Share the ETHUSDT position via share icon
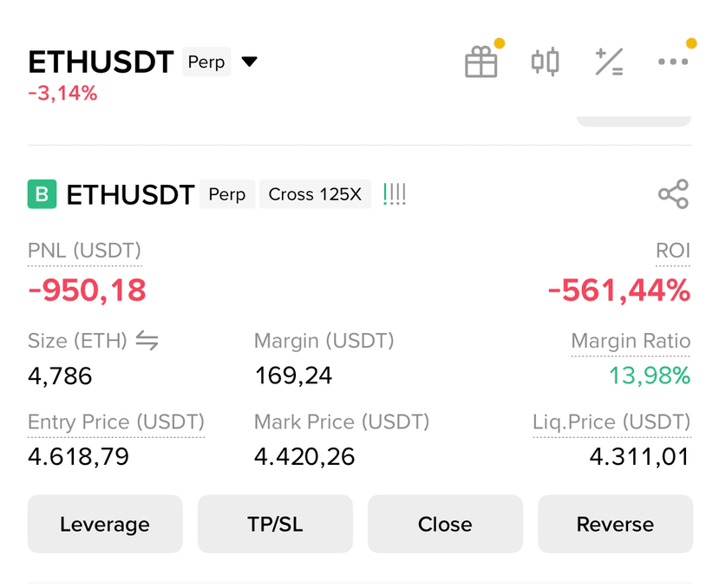719x588 pixels. coord(673,194)
